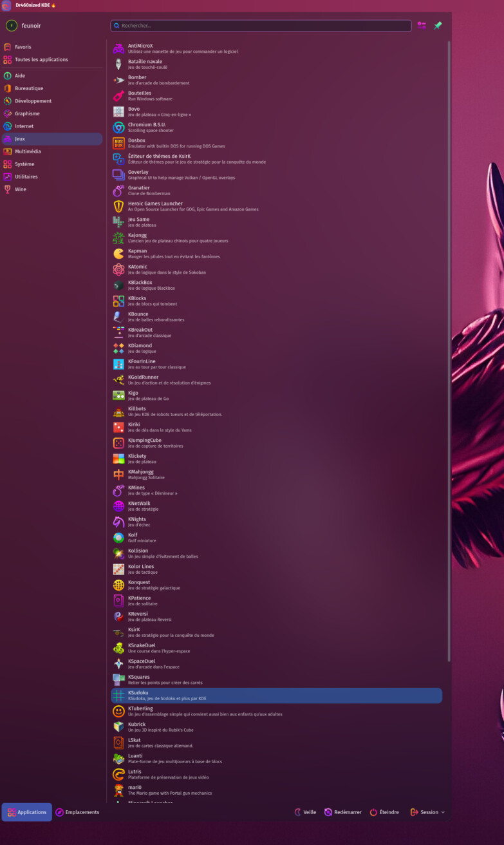The height and width of the screenshot is (845, 504).
Task: Click the KMahjongg tile icon
Action: click(x=118, y=475)
